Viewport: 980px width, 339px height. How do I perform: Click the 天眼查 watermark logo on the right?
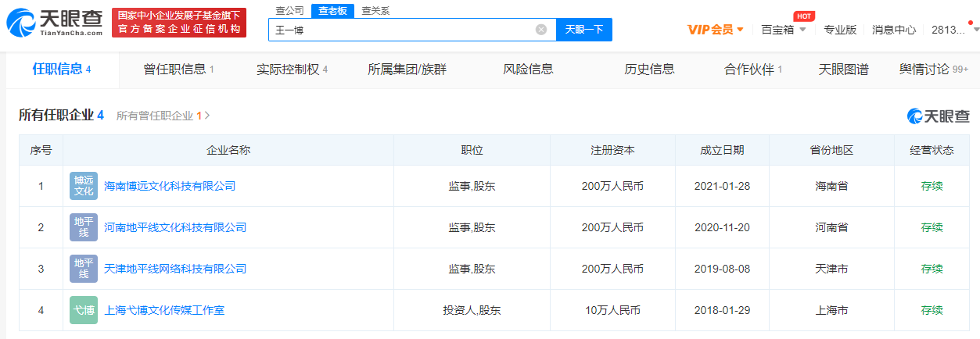click(938, 116)
